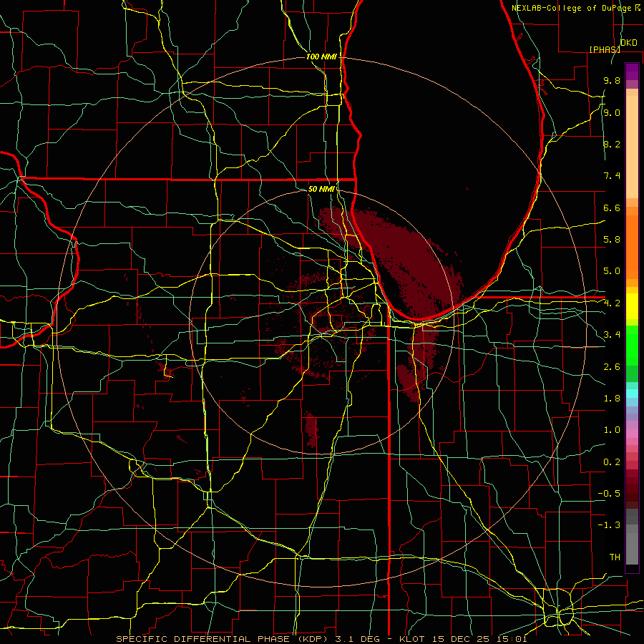Pick the bright green band of the legend

click(x=632, y=346)
